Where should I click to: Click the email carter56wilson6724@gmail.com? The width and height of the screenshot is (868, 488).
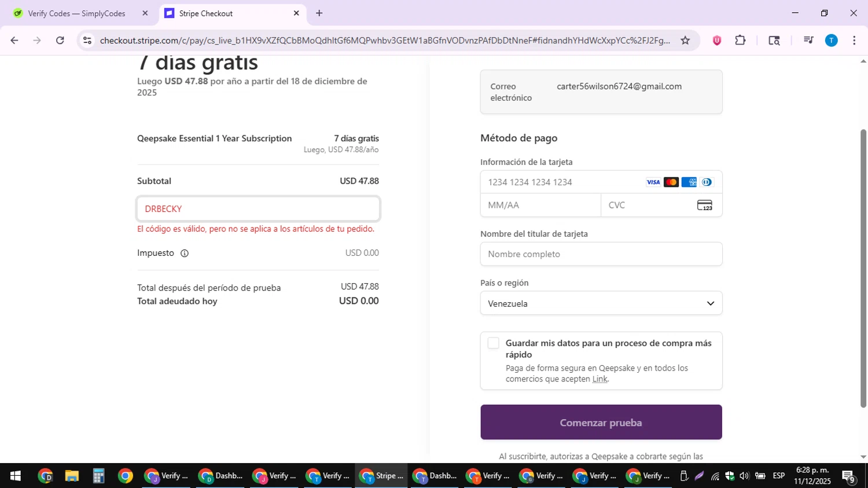coord(619,86)
